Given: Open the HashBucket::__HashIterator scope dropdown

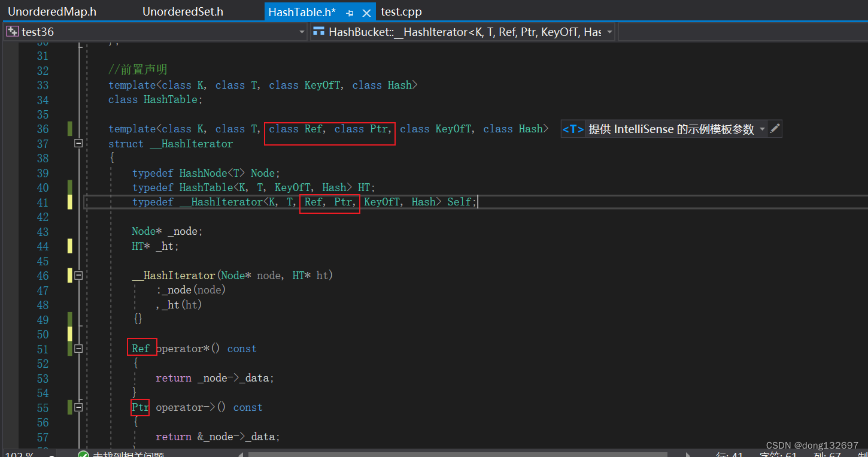Looking at the screenshot, I should click(609, 32).
